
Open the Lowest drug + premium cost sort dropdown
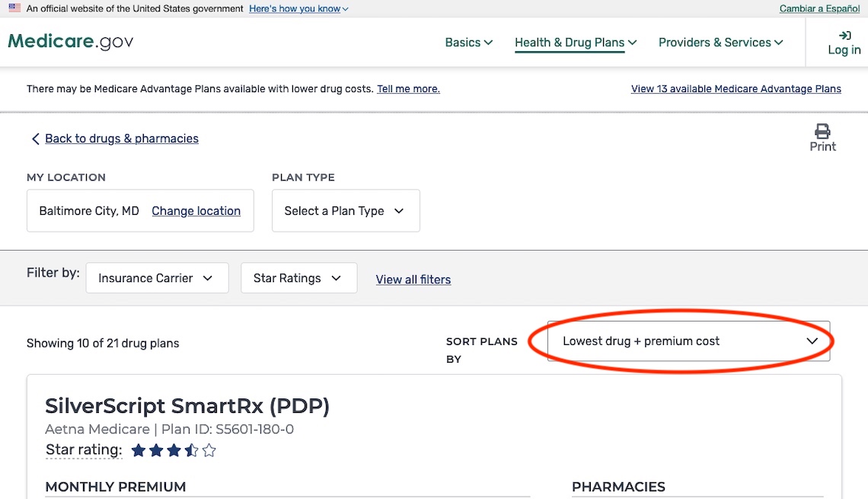[688, 341]
